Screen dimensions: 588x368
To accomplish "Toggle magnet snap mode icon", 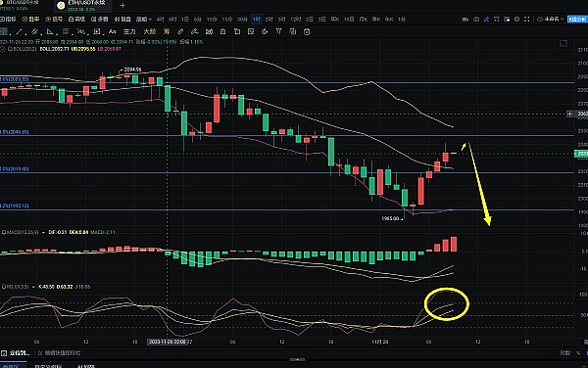I will 209,32.
